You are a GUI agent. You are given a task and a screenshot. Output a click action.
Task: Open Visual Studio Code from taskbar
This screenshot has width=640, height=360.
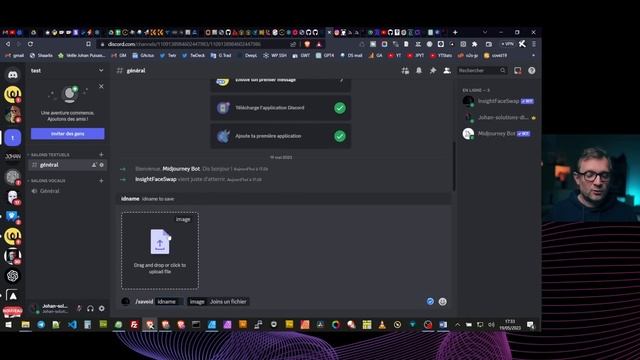pyautogui.click(x=72, y=325)
